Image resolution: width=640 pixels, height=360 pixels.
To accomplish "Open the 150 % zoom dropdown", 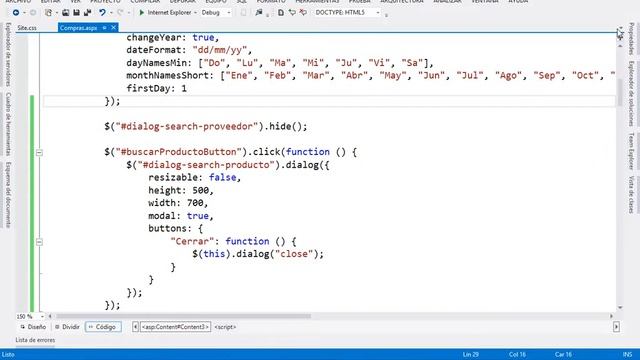I will (42, 316).
